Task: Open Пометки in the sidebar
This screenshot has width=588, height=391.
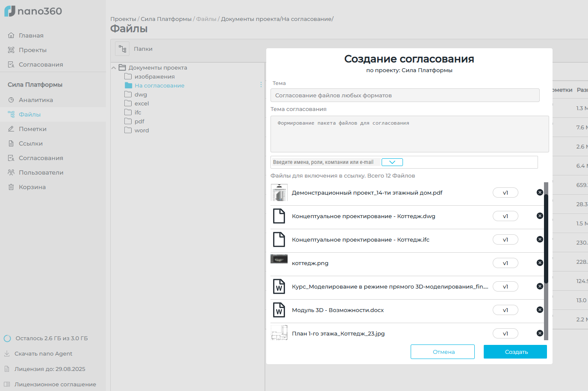Action: 32,129
